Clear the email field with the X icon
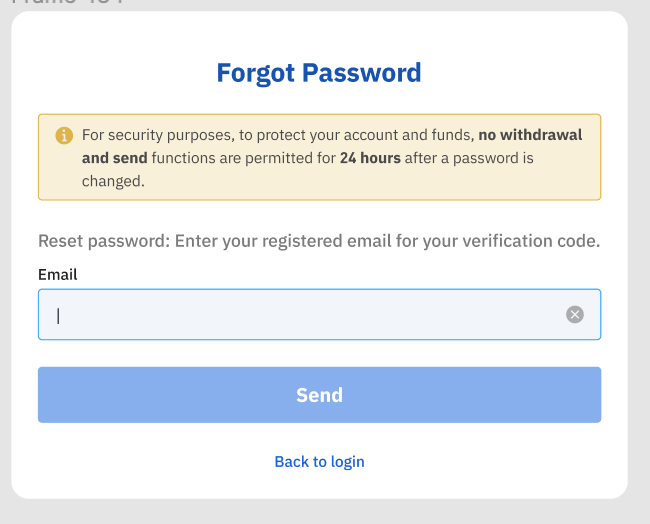The width and height of the screenshot is (650, 524). pos(575,315)
